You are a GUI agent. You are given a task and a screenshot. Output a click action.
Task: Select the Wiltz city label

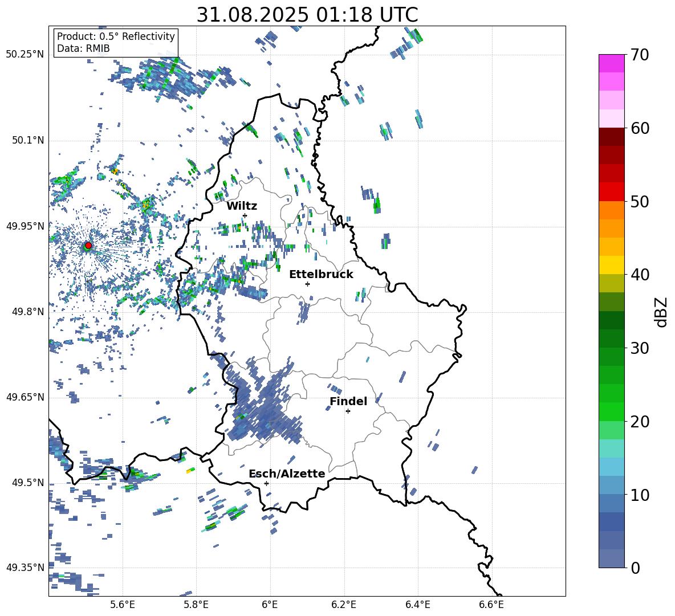[242, 206]
